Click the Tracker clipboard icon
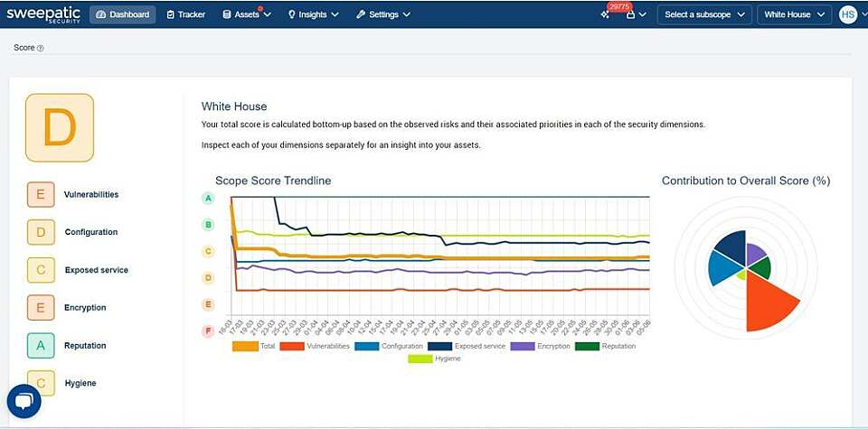The width and height of the screenshot is (868, 429). tap(171, 15)
